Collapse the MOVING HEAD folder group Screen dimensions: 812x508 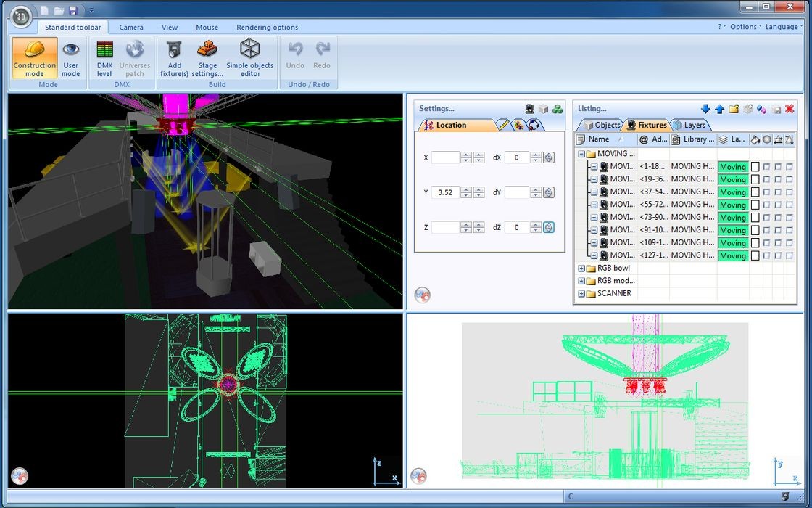(581, 154)
